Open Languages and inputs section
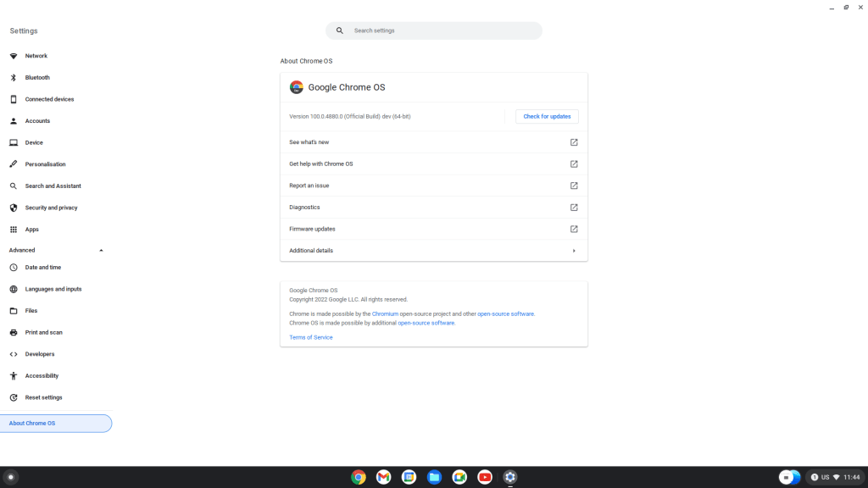Image resolution: width=868 pixels, height=488 pixels. [53, 289]
